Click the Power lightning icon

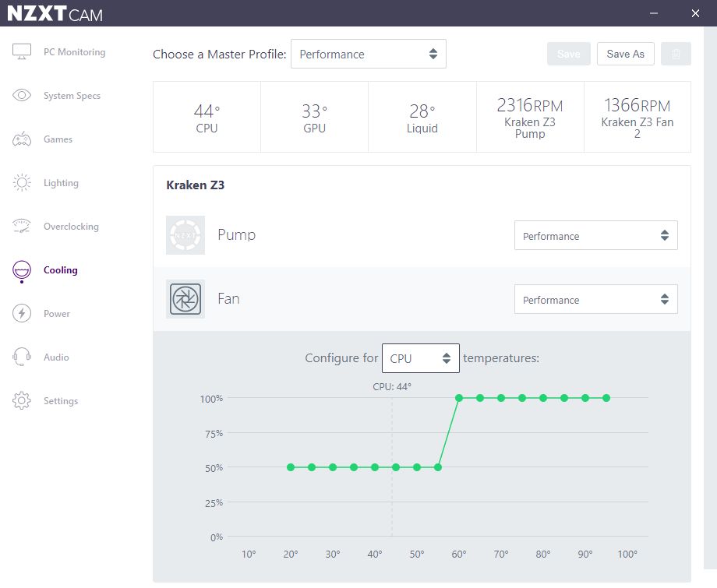[22, 313]
